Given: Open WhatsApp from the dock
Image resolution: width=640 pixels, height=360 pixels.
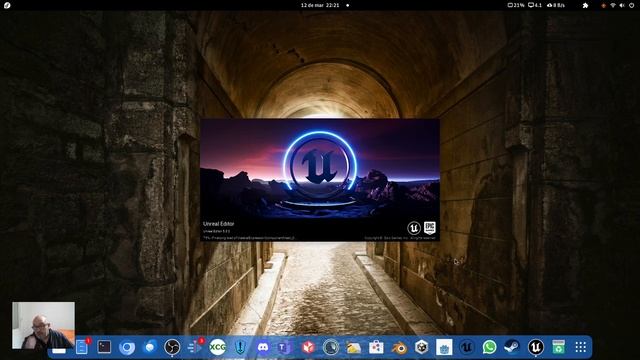Looking at the screenshot, I should tap(489, 347).
